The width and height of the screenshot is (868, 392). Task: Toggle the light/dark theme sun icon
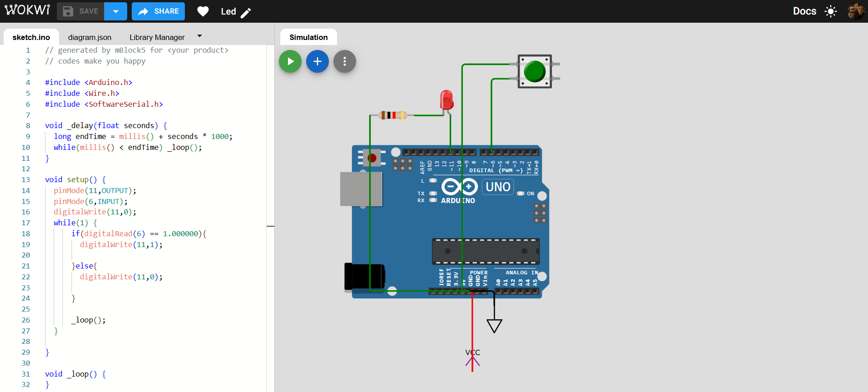pos(831,11)
